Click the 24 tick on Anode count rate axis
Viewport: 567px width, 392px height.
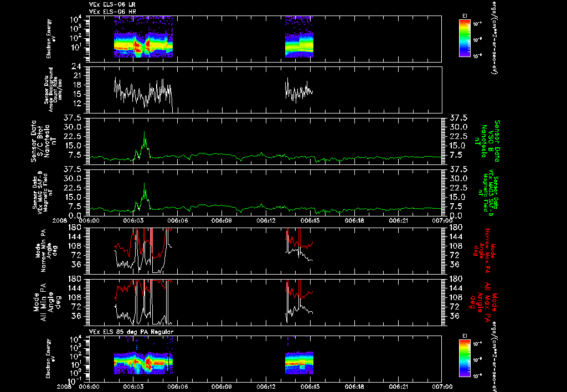point(76,66)
